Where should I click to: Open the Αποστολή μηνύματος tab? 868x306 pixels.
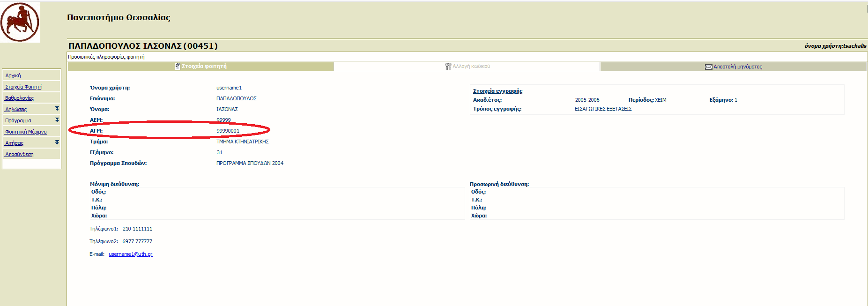pos(737,67)
